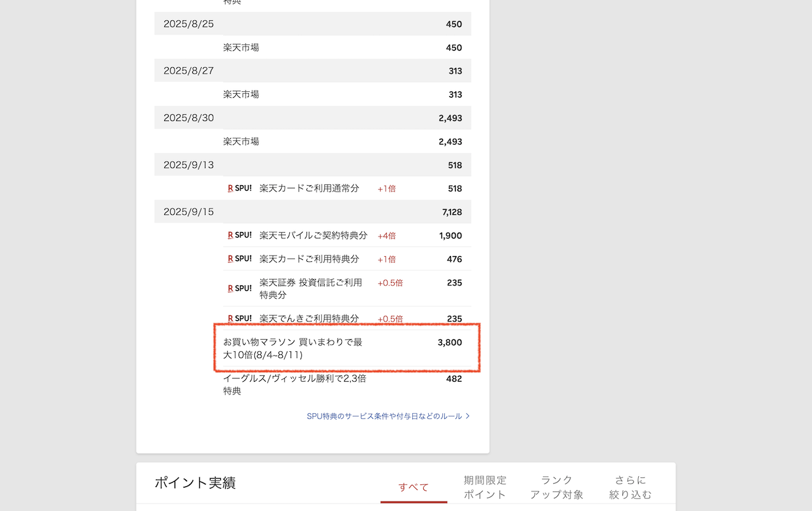Click 313 in the 2025/8/27 date row
Image resolution: width=812 pixels, height=511 pixels.
click(455, 71)
